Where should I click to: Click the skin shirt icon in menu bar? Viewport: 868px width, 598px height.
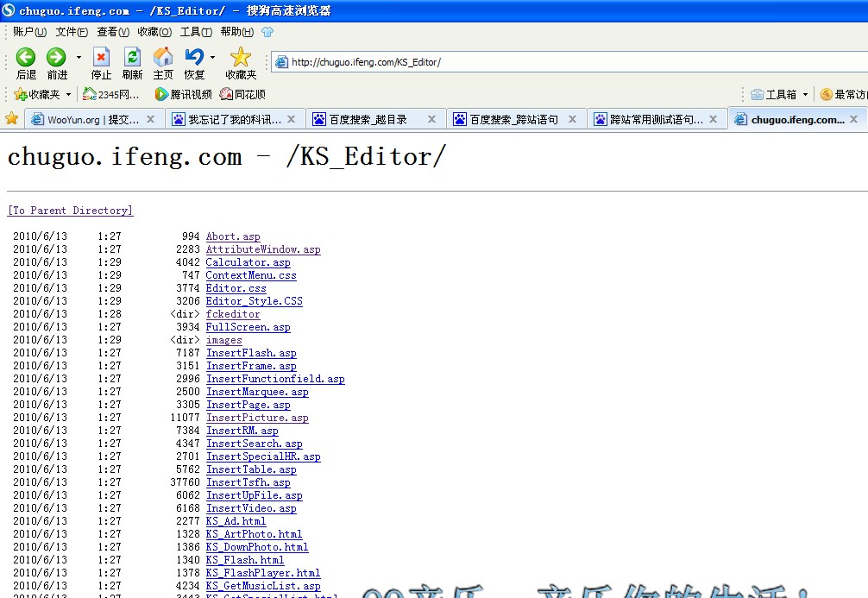pos(267,32)
